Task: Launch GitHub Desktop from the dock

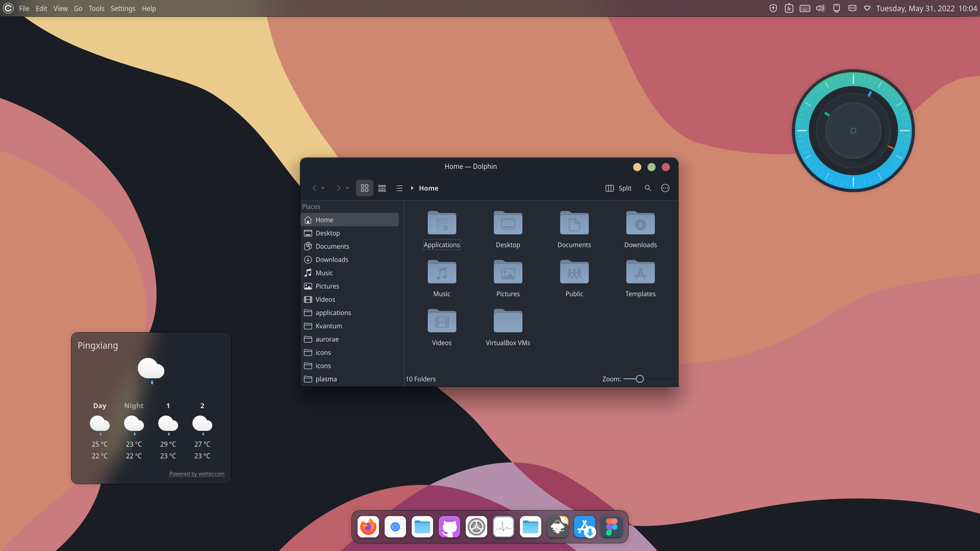Action: pos(449,527)
